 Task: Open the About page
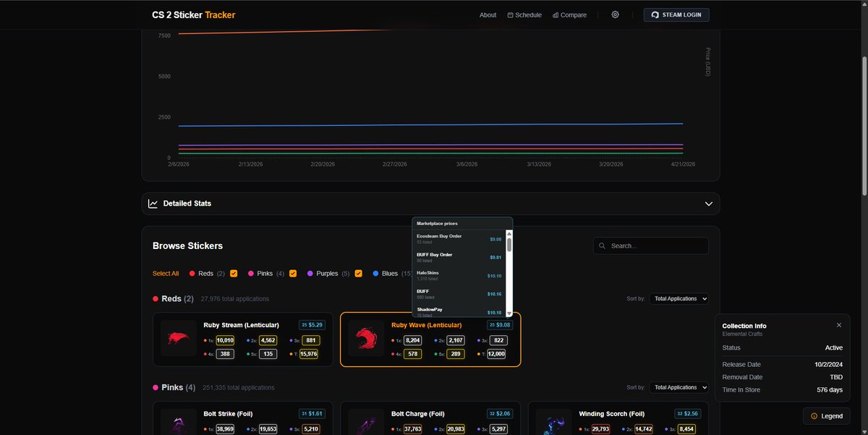(488, 14)
